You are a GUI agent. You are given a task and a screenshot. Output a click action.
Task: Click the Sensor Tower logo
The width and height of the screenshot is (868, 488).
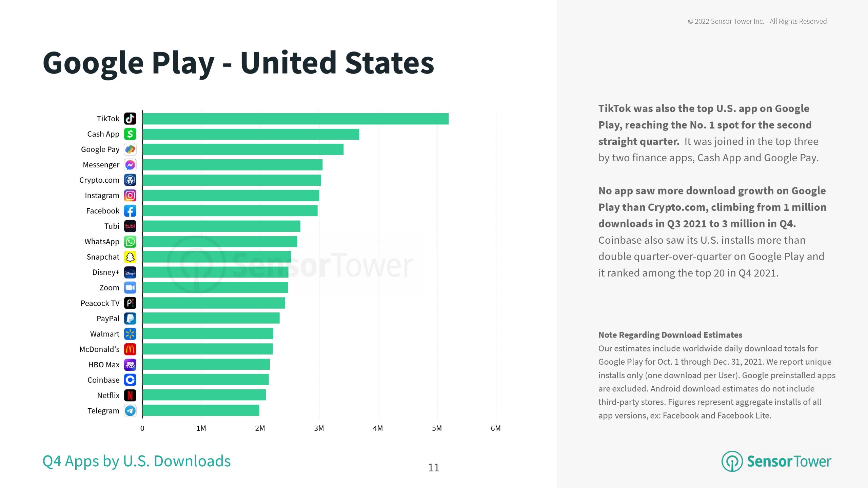point(776,461)
